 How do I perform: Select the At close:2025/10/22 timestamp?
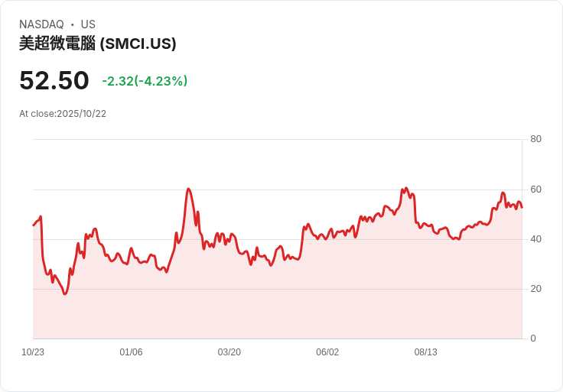point(63,114)
